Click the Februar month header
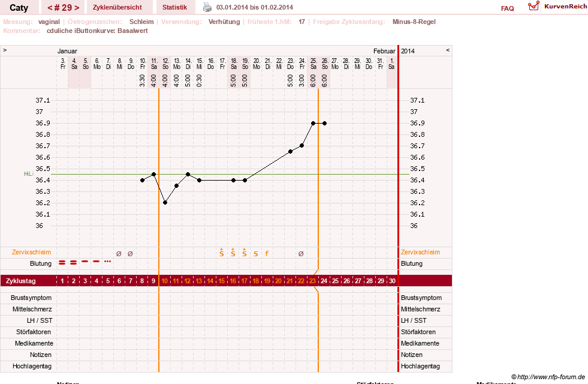Viewport: 588px width, 384px height. (x=384, y=51)
